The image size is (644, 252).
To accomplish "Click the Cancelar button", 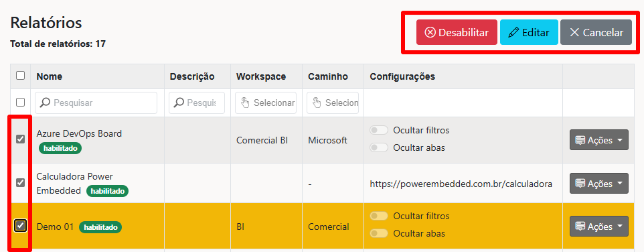I will 596,32.
